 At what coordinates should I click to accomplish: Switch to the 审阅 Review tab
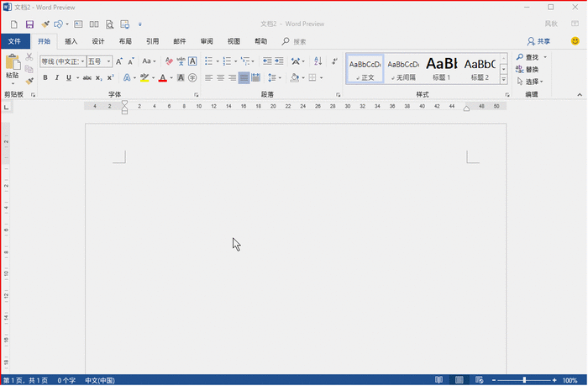[x=207, y=41]
